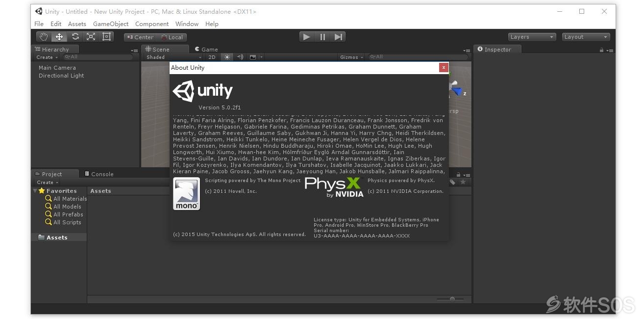Viewport: 644px width, 319px height.
Task: Start Play mode
Action: [307, 37]
